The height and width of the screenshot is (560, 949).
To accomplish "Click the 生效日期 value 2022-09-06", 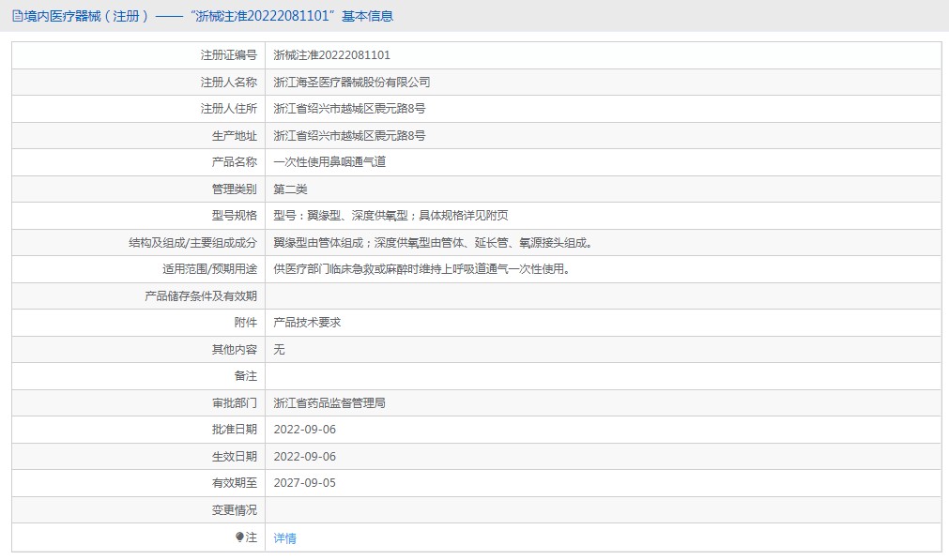I will (x=304, y=457).
